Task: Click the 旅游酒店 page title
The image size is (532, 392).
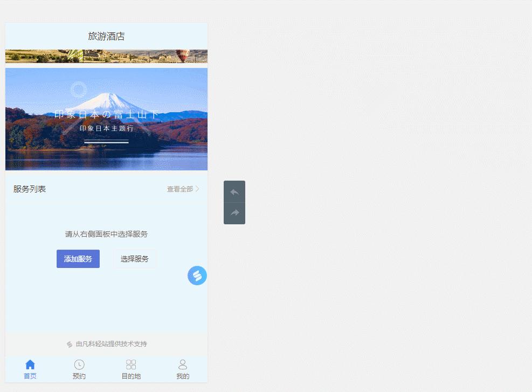Action: point(106,36)
